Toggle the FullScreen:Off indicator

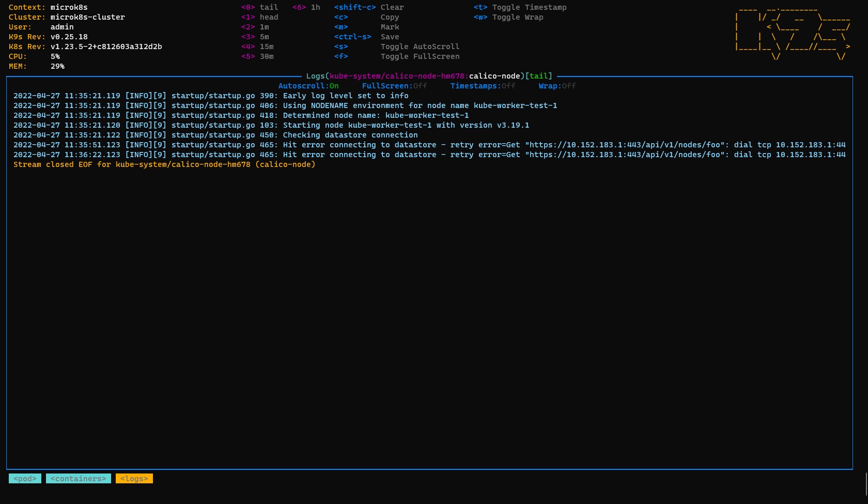point(395,86)
